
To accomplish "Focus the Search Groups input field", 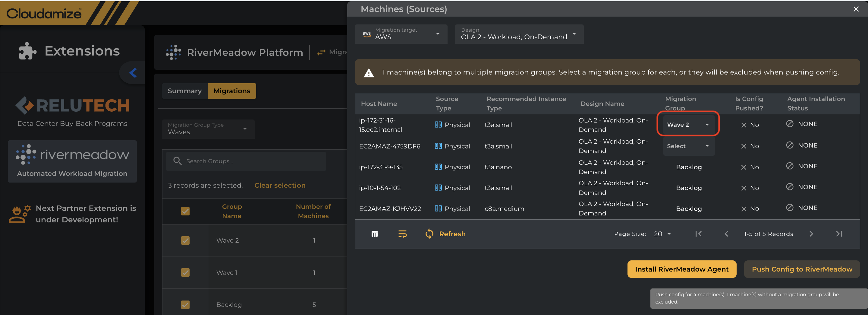I will coord(246,161).
